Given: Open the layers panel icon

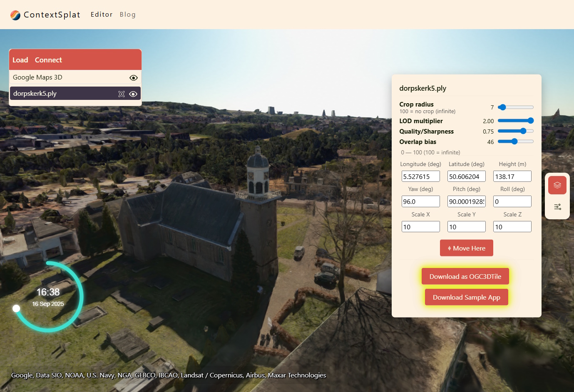Looking at the screenshot, I should [557, 185].
